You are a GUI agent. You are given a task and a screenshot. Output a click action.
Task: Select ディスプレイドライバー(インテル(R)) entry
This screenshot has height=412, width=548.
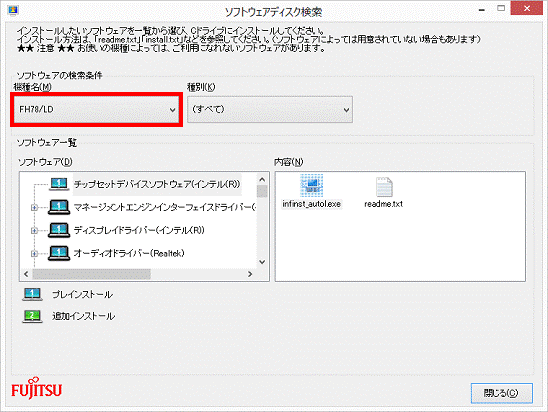pos(139,230)
